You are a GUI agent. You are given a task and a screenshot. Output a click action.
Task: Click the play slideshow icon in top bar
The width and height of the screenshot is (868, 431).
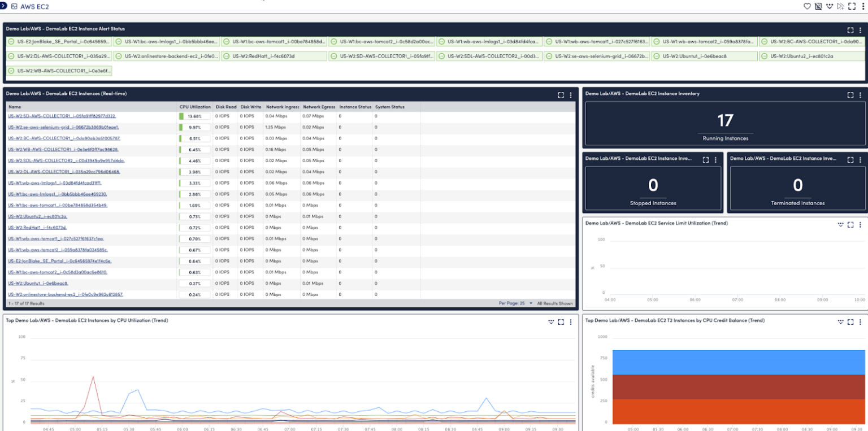tap(841, 6)
